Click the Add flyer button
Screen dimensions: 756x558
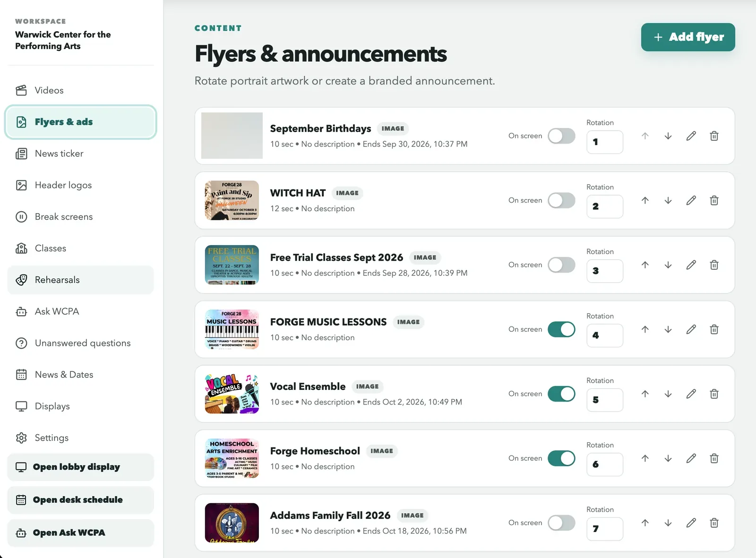(688, 37)
